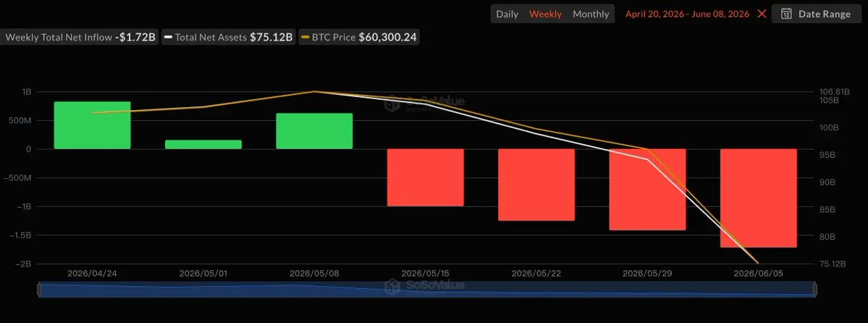The height and width of the screenshot is (323, 868).
Task: Click the 2026/05/29 axis label
Action: (647, 273)
